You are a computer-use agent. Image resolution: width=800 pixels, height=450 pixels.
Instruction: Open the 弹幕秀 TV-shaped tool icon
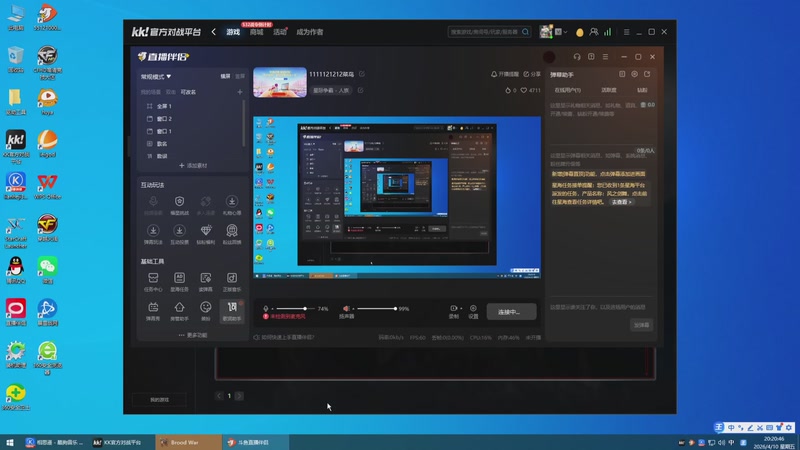point(153,311)
